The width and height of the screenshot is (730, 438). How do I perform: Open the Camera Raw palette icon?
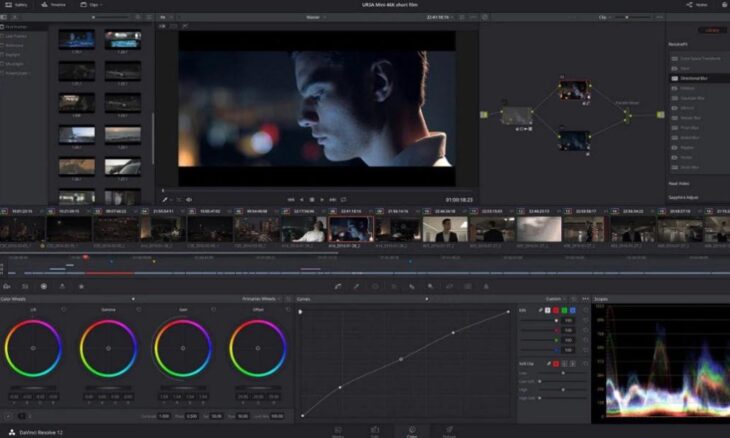click(8, 286)
